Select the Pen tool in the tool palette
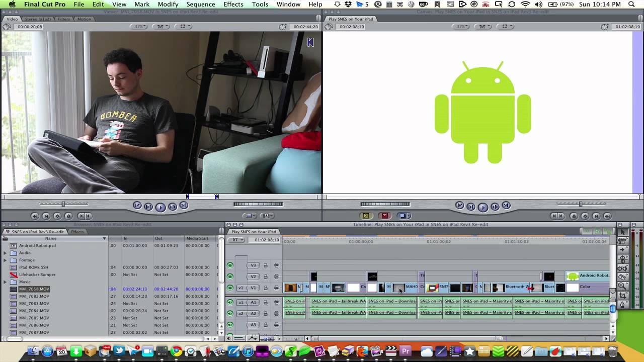 [x=622, y=304]
